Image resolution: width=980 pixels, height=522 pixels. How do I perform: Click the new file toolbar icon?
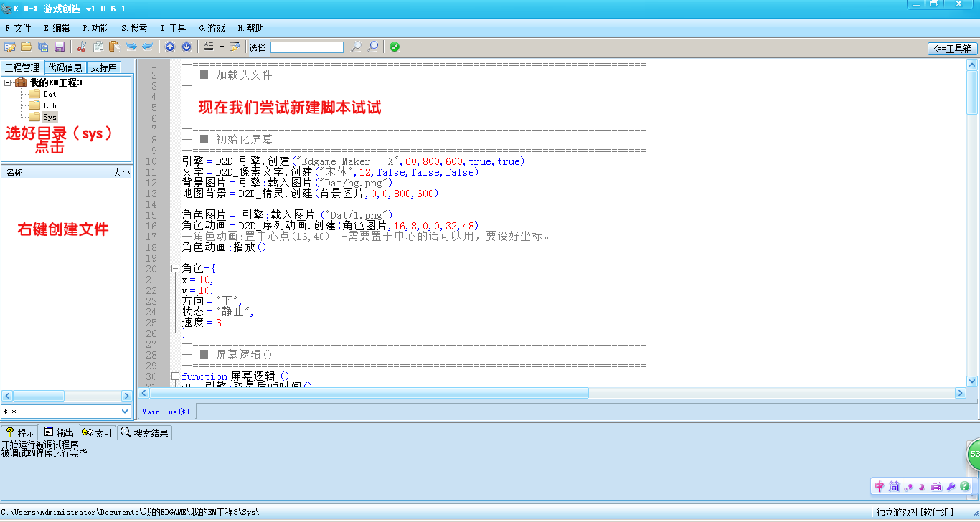click(9, 47)
